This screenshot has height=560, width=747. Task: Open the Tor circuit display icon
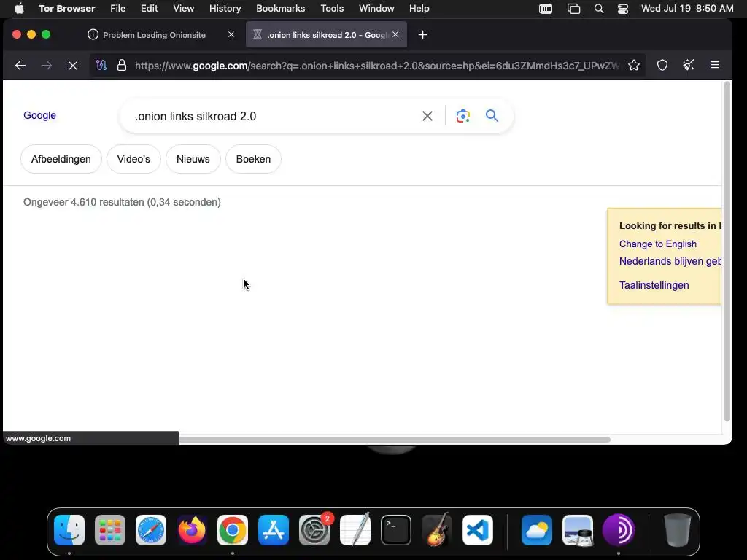click(x=101, y=65)
